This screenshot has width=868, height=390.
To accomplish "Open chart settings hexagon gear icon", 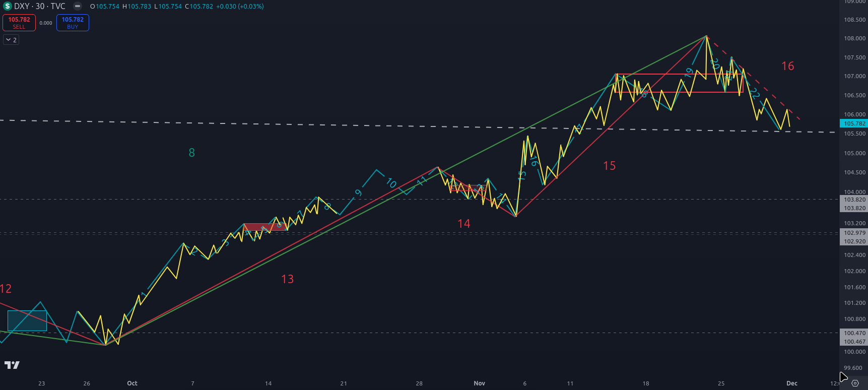I will 855,383.
